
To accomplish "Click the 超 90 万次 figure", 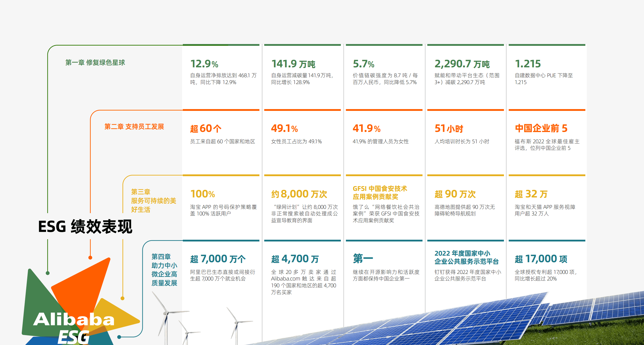I will click(x=455, y=194).
